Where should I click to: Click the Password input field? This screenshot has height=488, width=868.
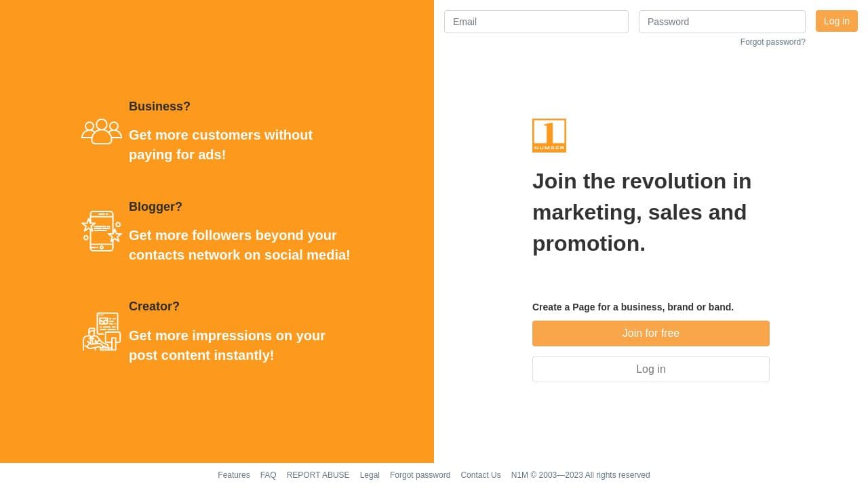click(722, 22)
